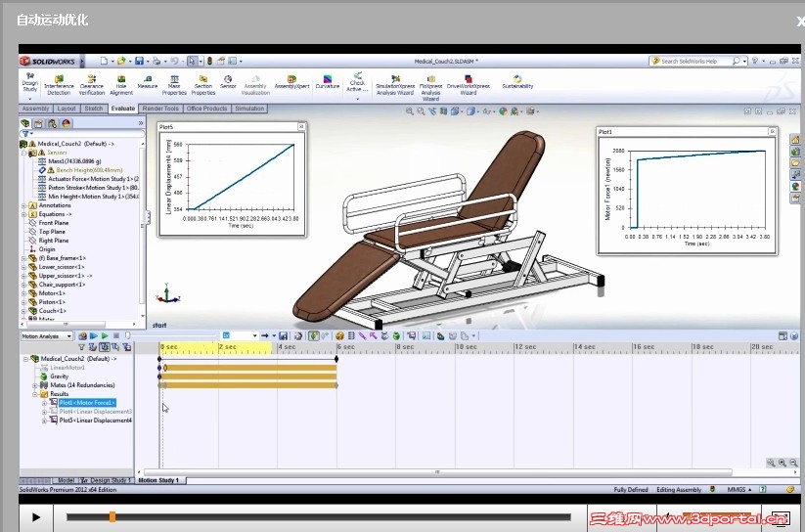805x532 pixels.
Task: Add a Sensor from the ribbon
Action: click(228, 81)
